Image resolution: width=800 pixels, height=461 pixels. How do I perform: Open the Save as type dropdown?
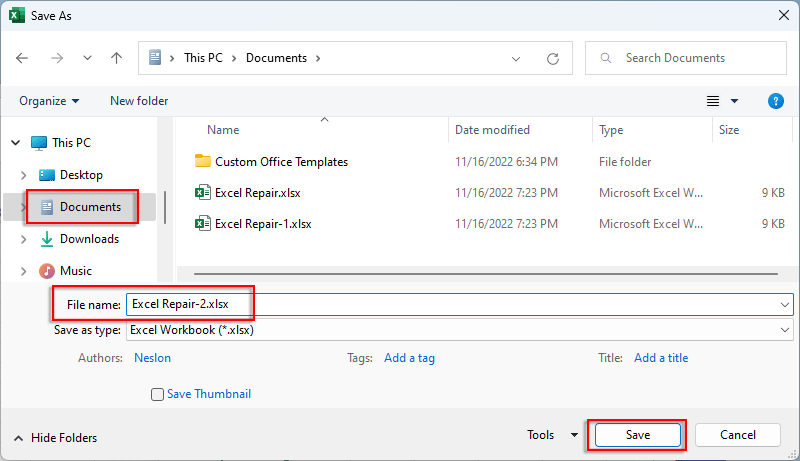pos(785,330)
